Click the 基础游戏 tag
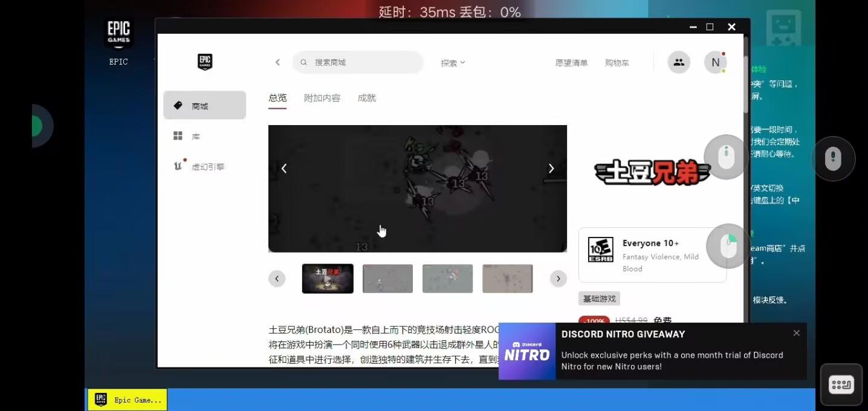The width and height of the screenshot is (868, 411). click(x=599, y=299)
